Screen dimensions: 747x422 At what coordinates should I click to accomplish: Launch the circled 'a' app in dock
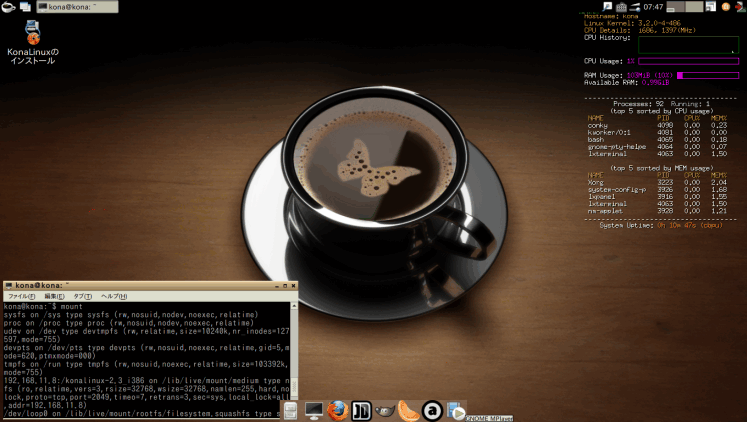(432, 411)
